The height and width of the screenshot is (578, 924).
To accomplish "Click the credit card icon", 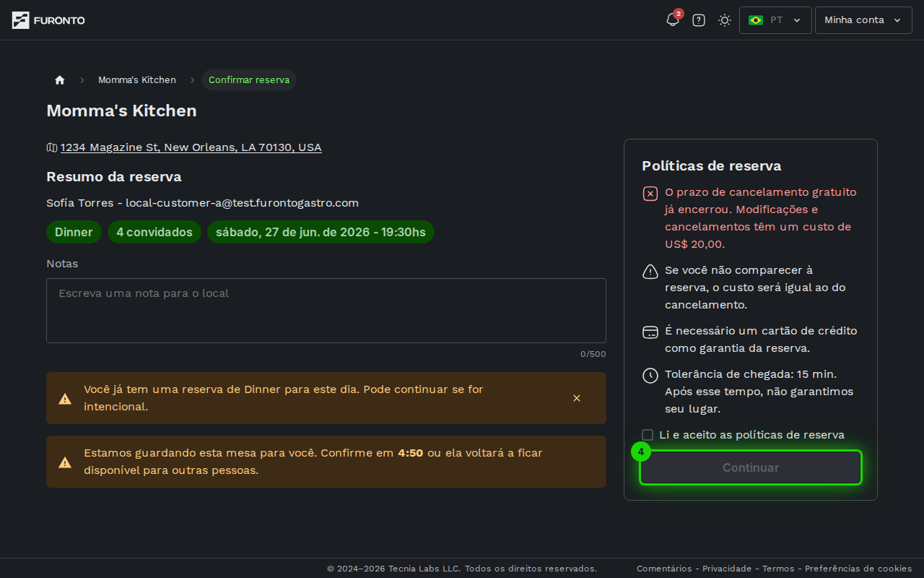I will coord(650,332).
